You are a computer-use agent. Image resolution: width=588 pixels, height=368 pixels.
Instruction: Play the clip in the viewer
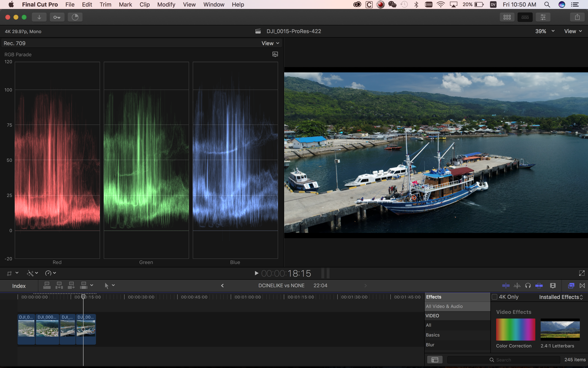[x=256, y=273]
